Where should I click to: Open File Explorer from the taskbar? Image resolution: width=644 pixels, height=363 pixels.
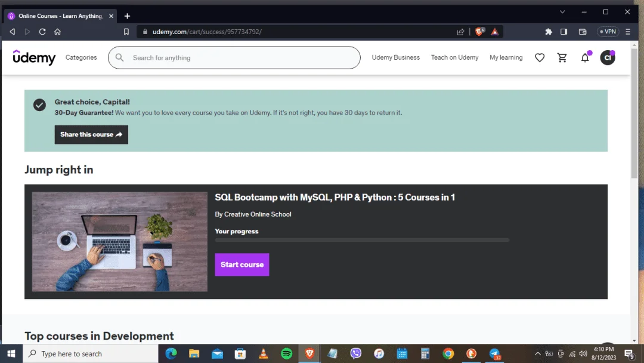(x=194, y=353)
